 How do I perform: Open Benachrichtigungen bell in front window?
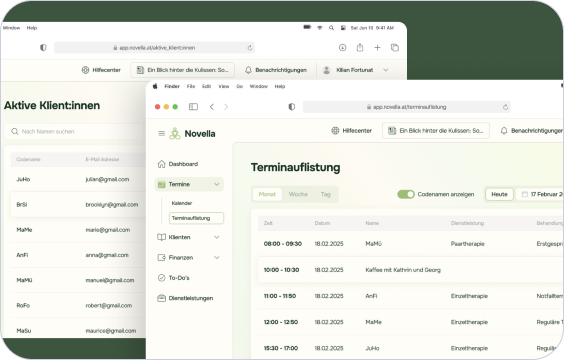[532, 131]
